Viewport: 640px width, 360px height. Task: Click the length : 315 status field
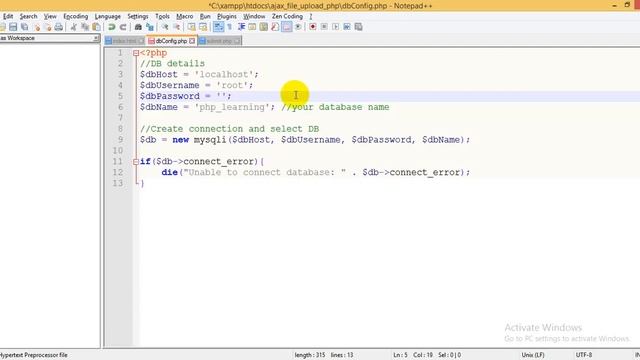[310, 355]
